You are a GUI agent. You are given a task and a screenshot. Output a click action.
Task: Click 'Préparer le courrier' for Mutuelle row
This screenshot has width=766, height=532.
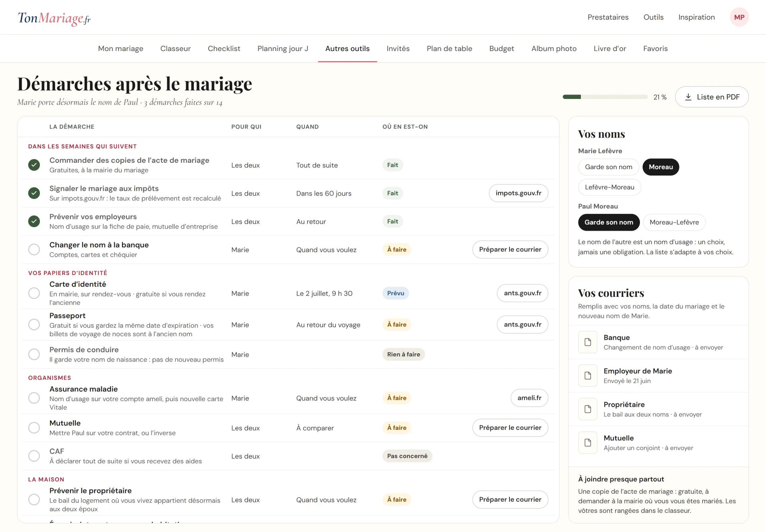pyautogui.click(x=510, y=428)
